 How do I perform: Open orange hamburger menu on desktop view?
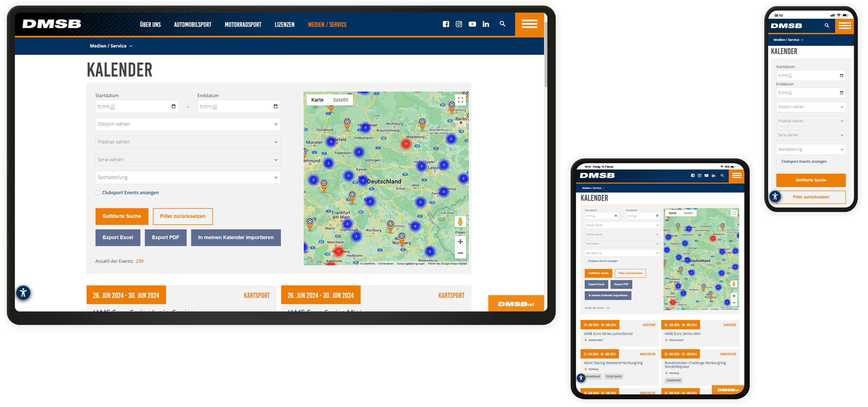pos(529,24)
